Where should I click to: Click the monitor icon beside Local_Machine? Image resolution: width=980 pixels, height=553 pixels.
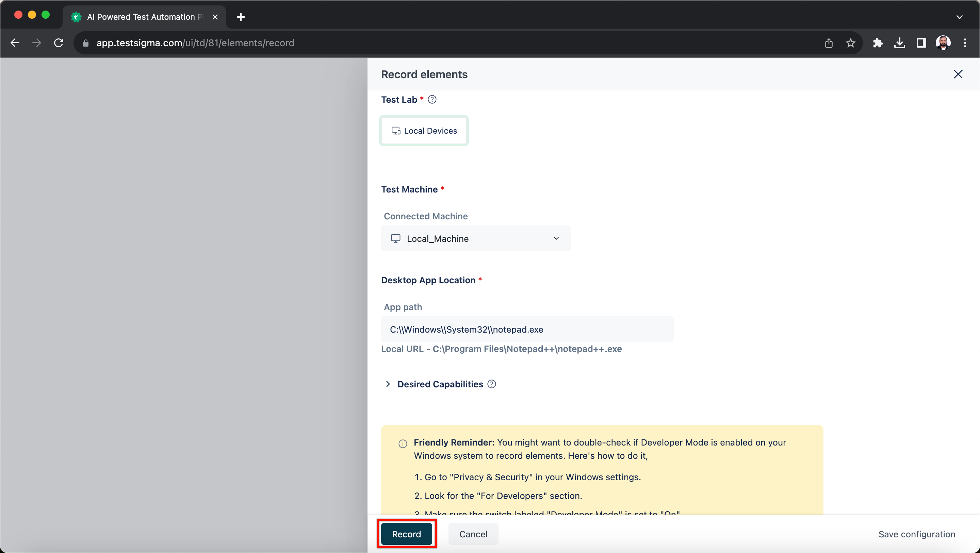pyautogui.click(x=396, y=238)
